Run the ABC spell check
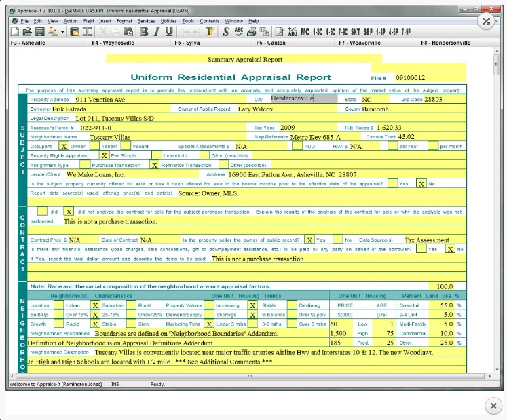 pyautogui.click(x=239, y=31)
